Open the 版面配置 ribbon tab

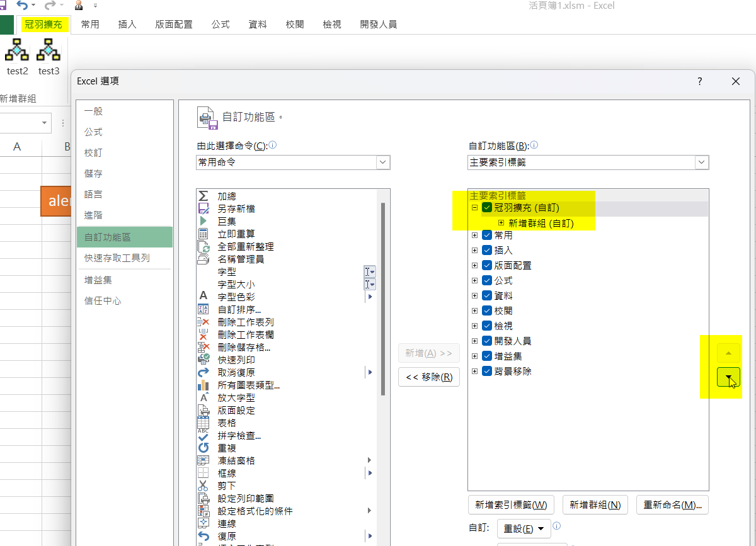[x=174, y=25]
